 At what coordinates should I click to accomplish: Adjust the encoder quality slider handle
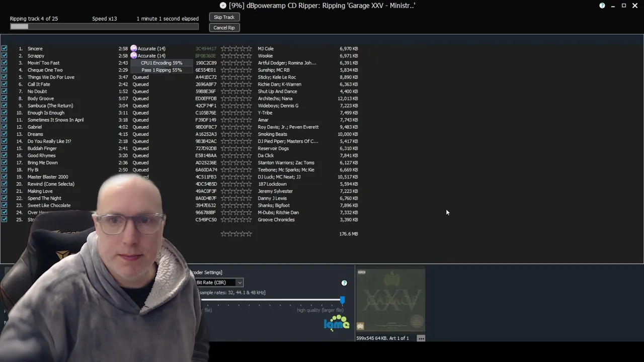(342, 300)
